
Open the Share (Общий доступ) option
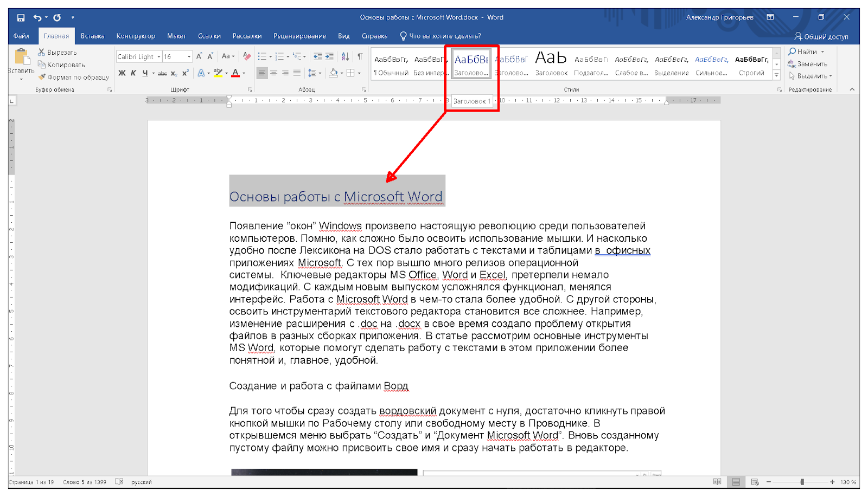[x=821, y=36]
